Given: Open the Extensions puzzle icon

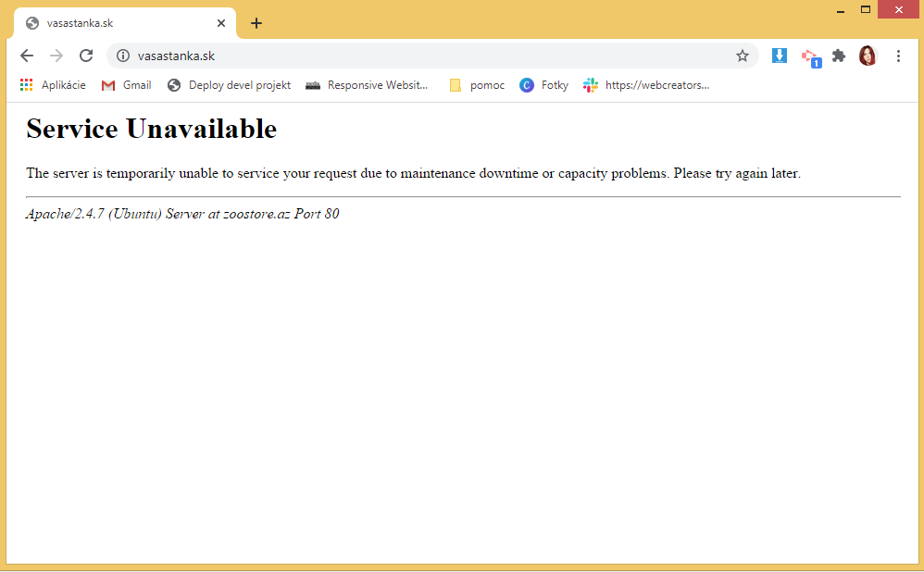Looking at the screenshot, I should click(x=839, y=56).
